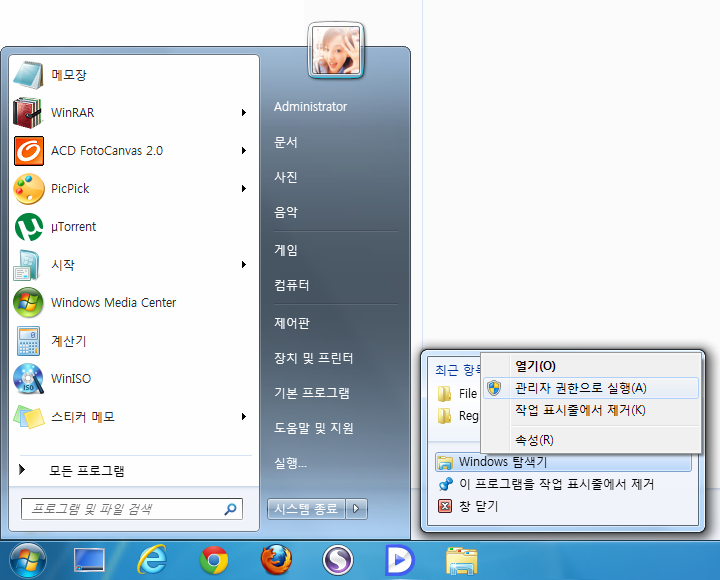Open Internet Explorer in the taskbar
The height and width of the screenshot is (580, 720).
point(151,560)
